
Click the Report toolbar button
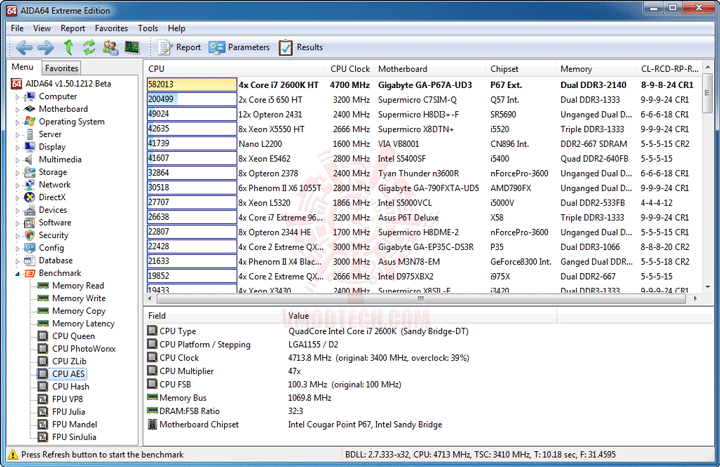179,47
